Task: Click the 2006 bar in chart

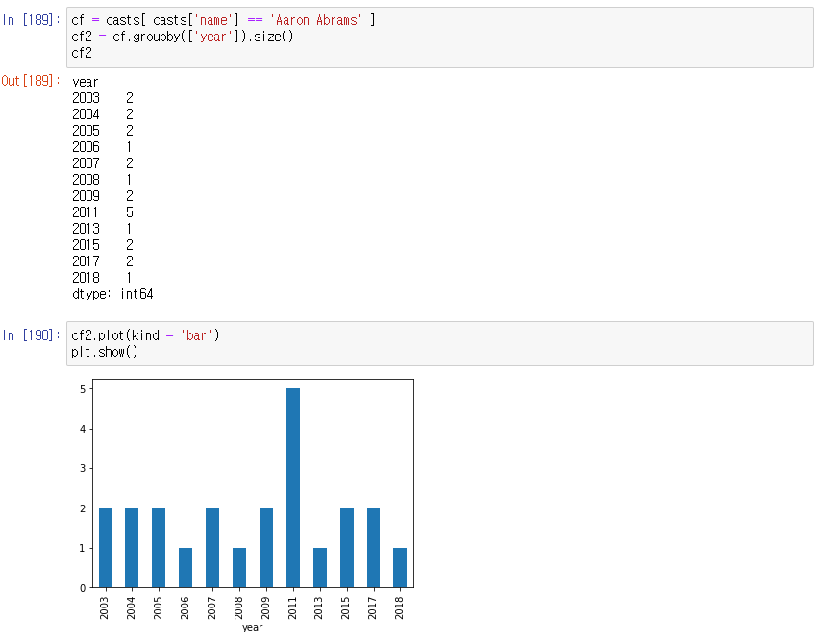Action: [x=186, y=568]
